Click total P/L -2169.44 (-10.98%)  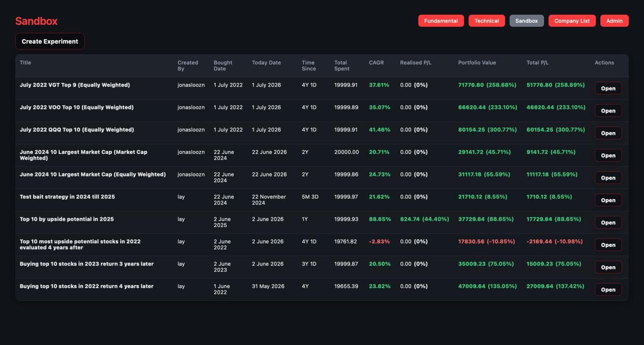click(554, 241)
